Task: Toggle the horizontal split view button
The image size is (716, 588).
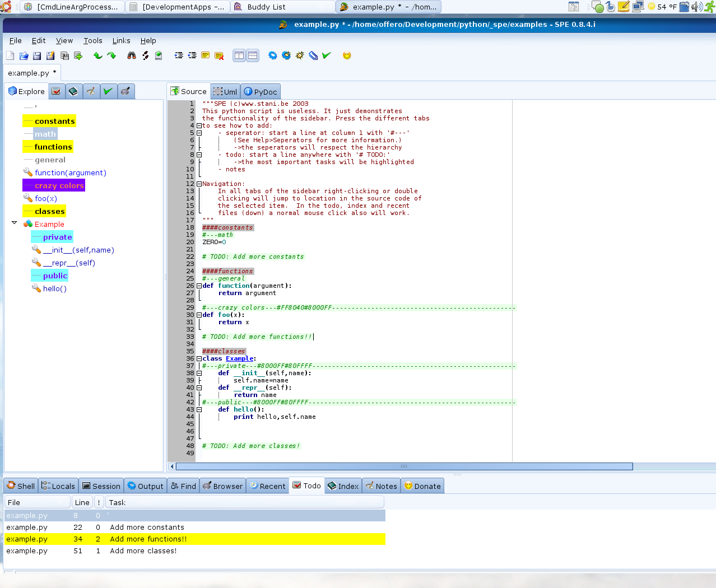Action: tap(253, 55)
